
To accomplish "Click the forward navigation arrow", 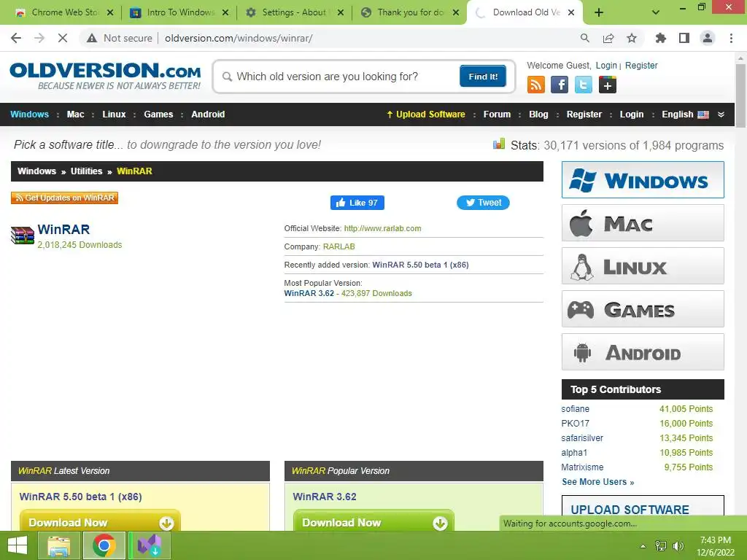I will (x=39, y=38).
